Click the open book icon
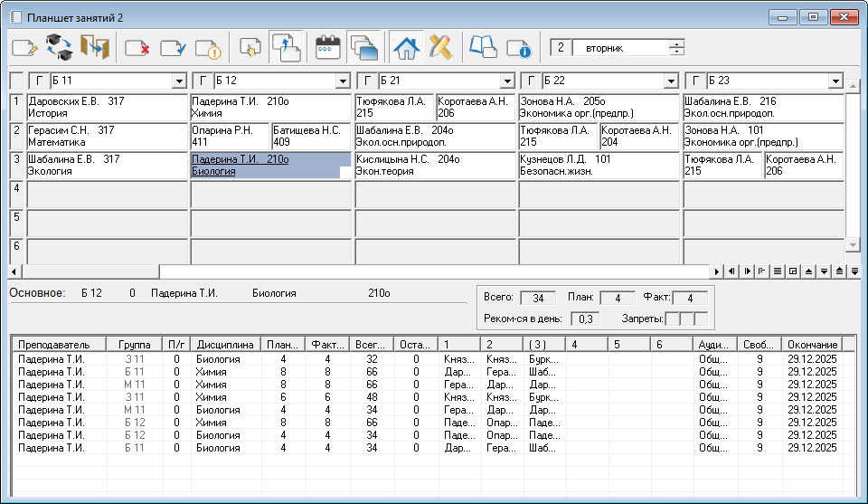The width and height of the screenshot is (868, 504). 484,46
